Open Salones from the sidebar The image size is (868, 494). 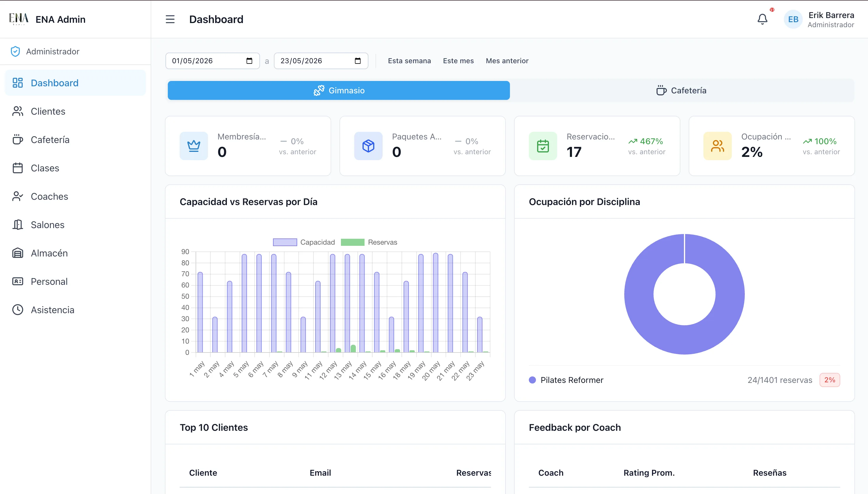75,225
